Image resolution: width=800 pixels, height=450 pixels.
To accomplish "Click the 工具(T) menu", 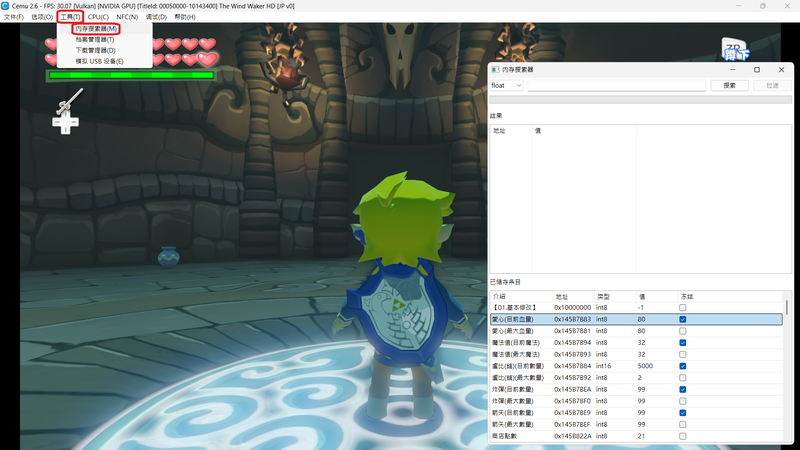I will (70, 17).
